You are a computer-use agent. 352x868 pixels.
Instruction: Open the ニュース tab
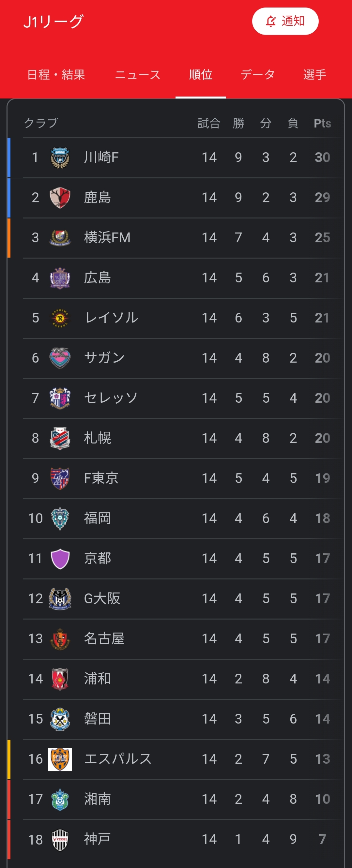point(138,74)
